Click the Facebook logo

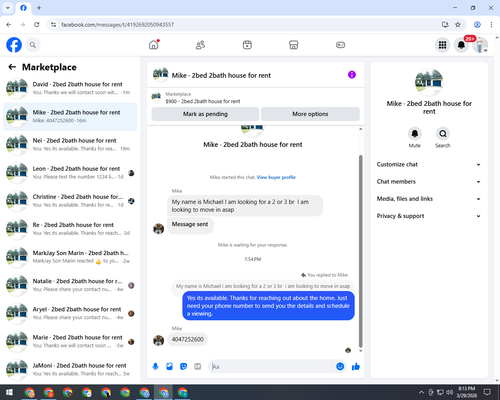(14, 45)
